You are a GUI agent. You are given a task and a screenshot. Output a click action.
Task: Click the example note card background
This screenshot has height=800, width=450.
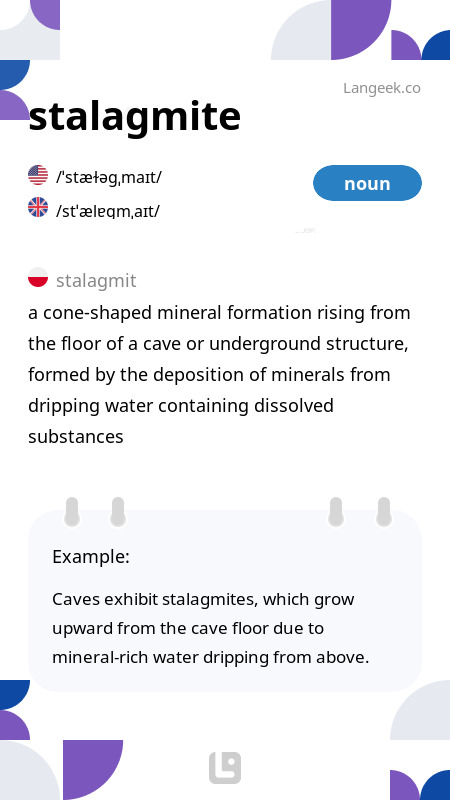pos(225,601)
